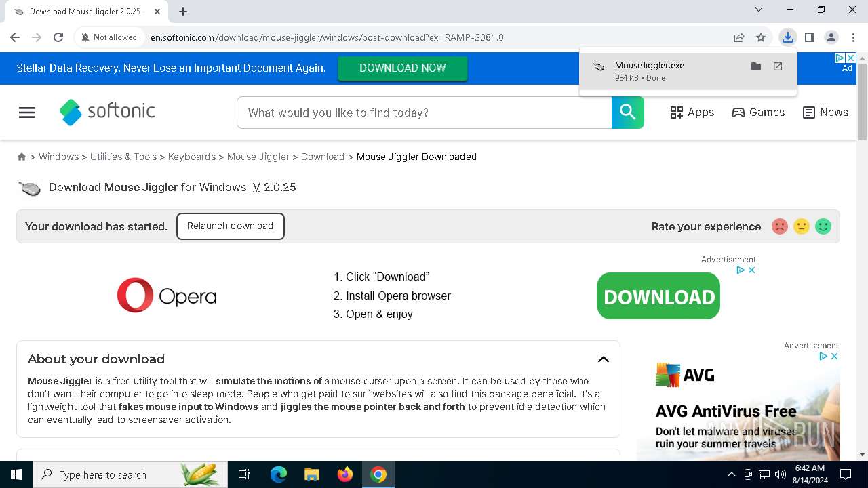Open the Chrome downloads tray icon

click(x=787, y=37)
